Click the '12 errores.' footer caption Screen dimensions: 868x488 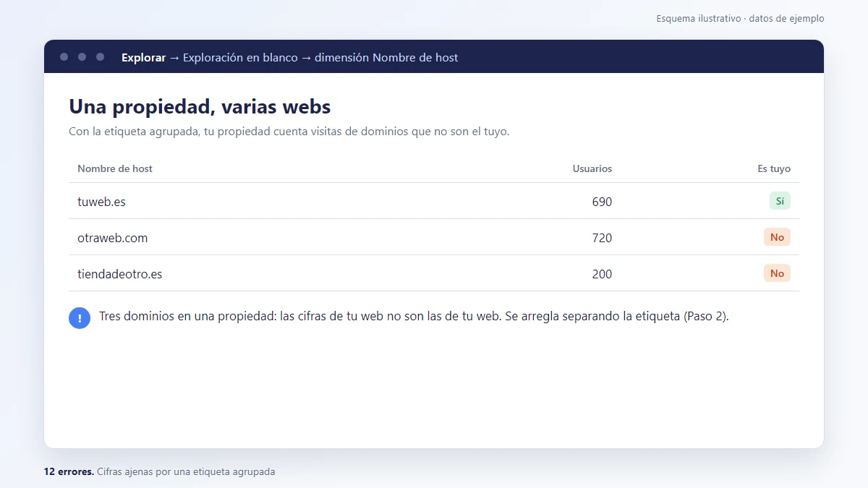(69, 471)
